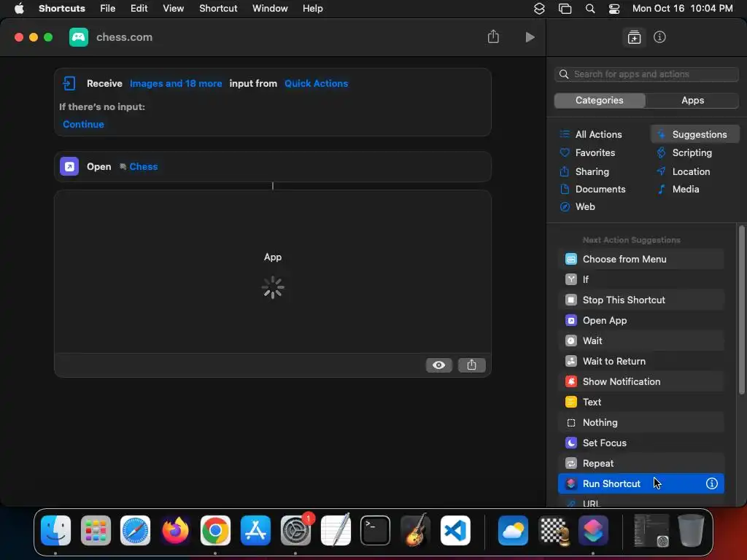The width and height of the screenshot is (747, 560).
Task: Add the Repeat action
Action: click(x=640, y=464)
